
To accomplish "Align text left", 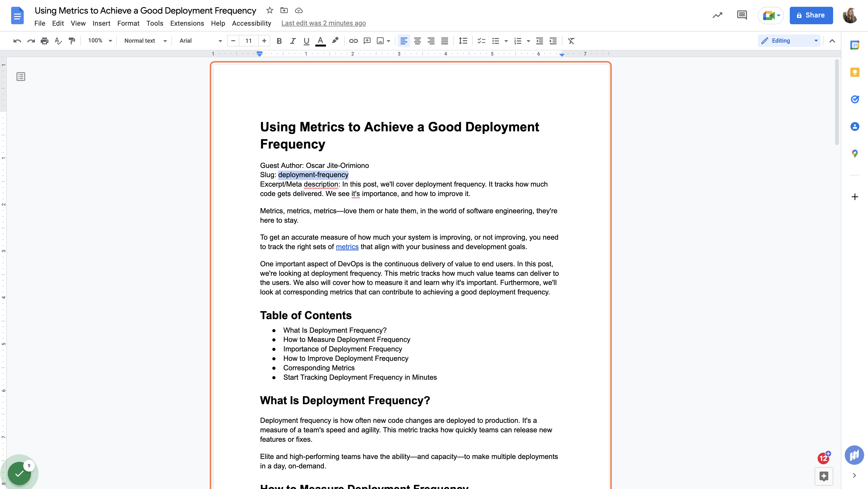I will coord(404,41).
